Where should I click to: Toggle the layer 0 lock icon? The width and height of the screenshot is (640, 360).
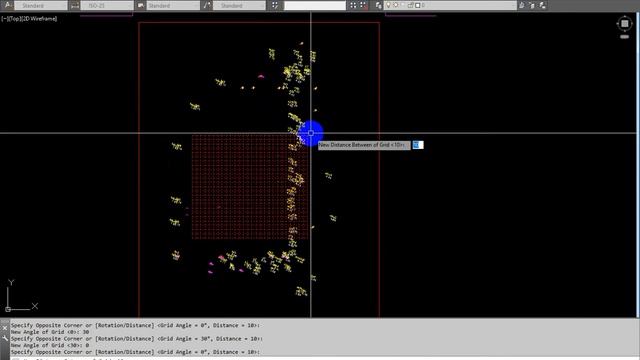point(411,5)
